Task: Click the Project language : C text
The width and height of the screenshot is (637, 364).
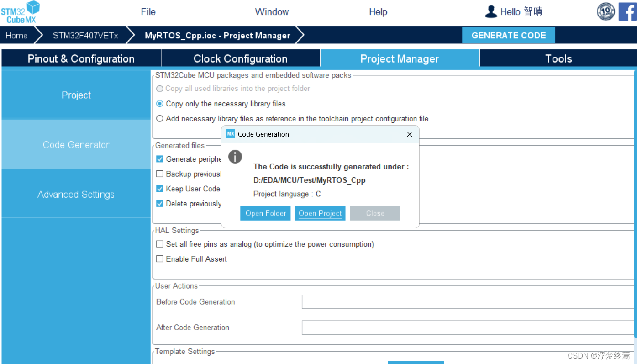Action: click(x=287, y=194)
